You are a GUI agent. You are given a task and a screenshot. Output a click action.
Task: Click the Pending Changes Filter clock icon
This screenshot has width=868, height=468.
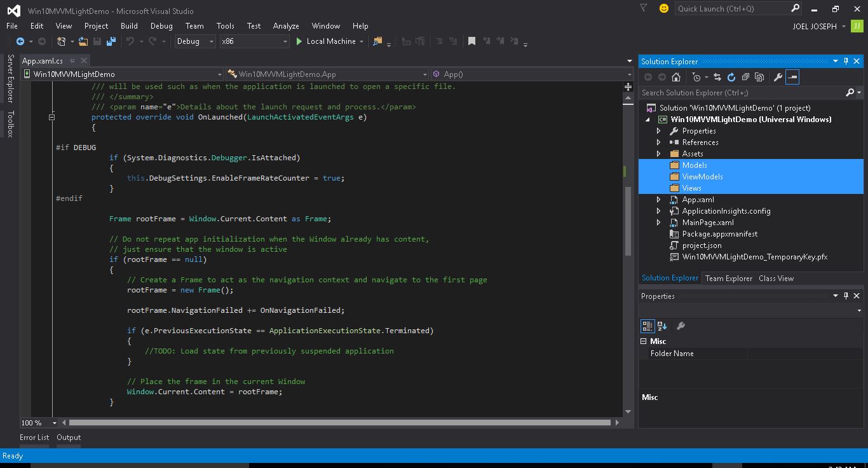(x=697, y=77)
